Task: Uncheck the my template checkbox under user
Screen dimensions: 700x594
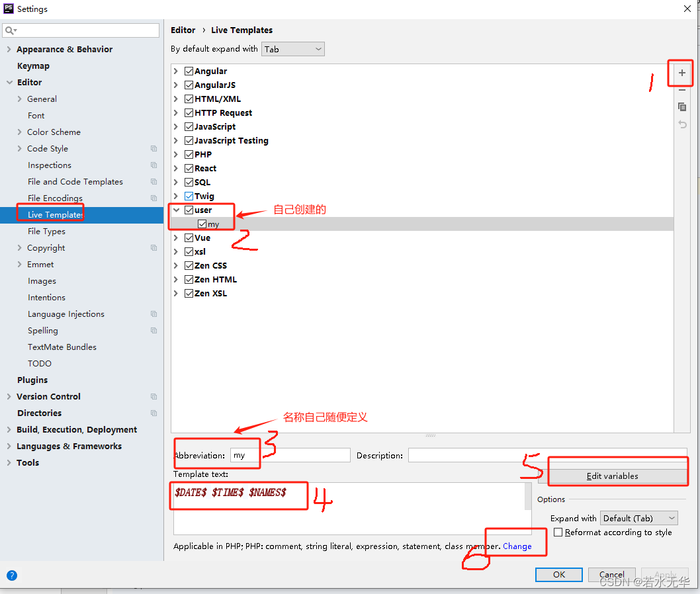Action: click(202, 224)
